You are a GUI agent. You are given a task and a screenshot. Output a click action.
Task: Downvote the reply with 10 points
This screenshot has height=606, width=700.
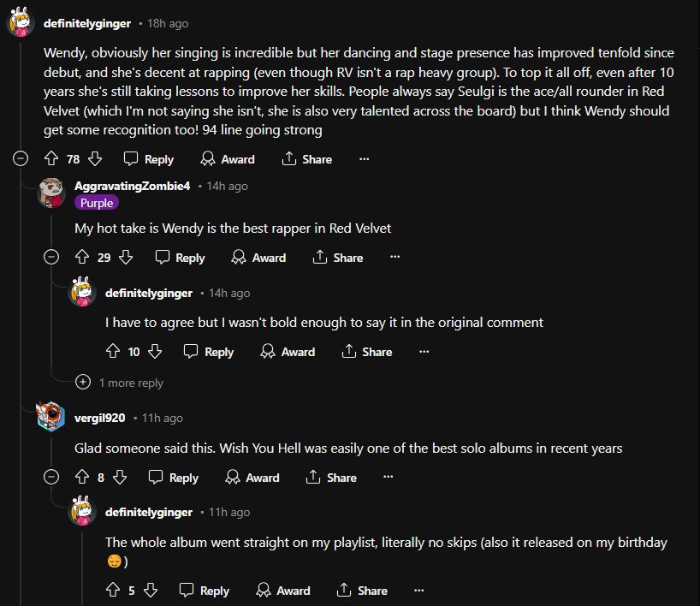[x=155, y=352]
